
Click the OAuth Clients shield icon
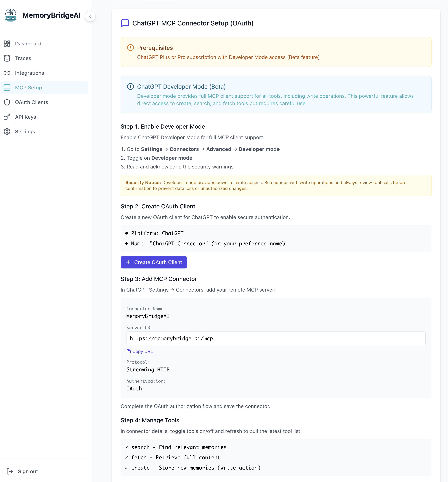(7, 102)
